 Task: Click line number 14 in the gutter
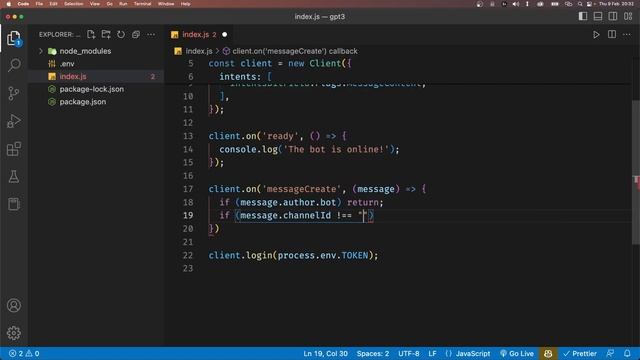[x=188, y=149]
